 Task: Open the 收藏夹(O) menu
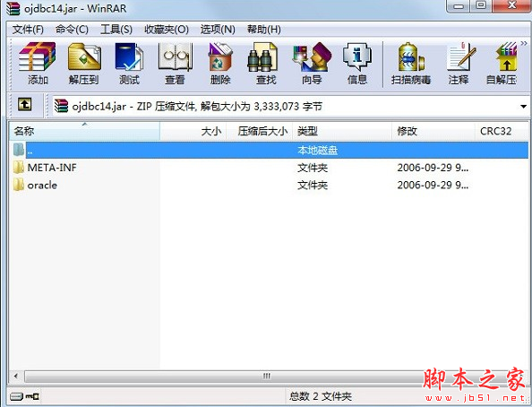167,30
